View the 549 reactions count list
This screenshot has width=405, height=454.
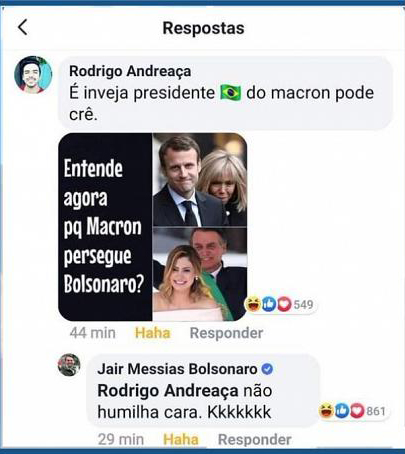[x=303, y=304]
